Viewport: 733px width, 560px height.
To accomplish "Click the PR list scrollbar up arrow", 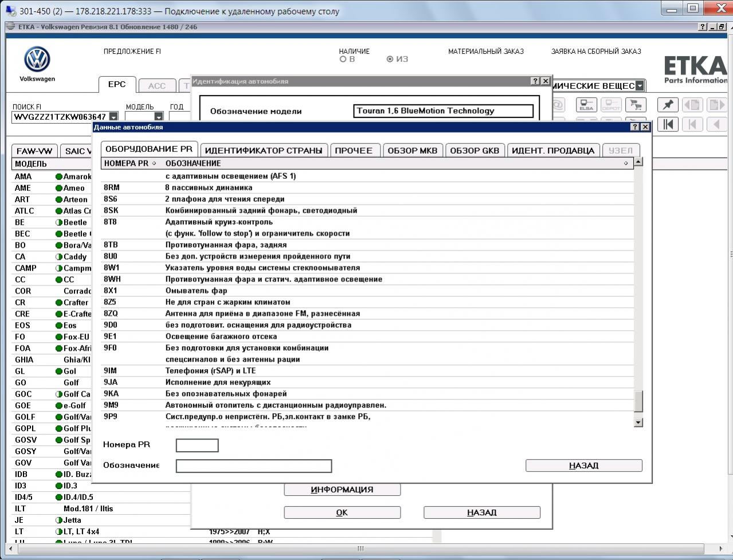I will pyautogui.click(x=638, y=162).
